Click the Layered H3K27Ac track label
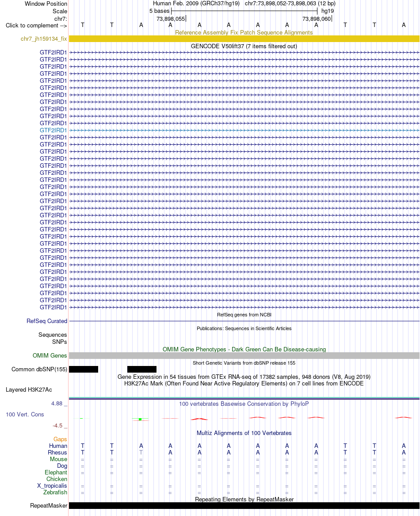This screenshot has width=420, height=516. (29, 390)
